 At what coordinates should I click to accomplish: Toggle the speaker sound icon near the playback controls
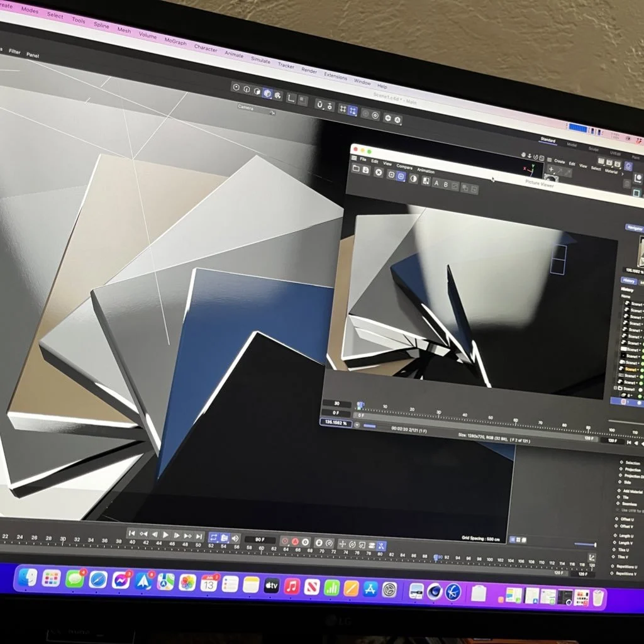coord(235,538)
